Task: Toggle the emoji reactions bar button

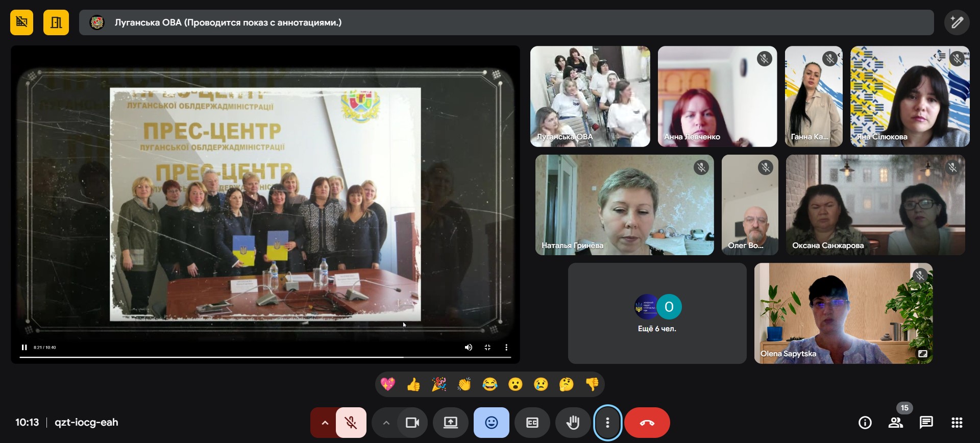Action: coord(492,423)
